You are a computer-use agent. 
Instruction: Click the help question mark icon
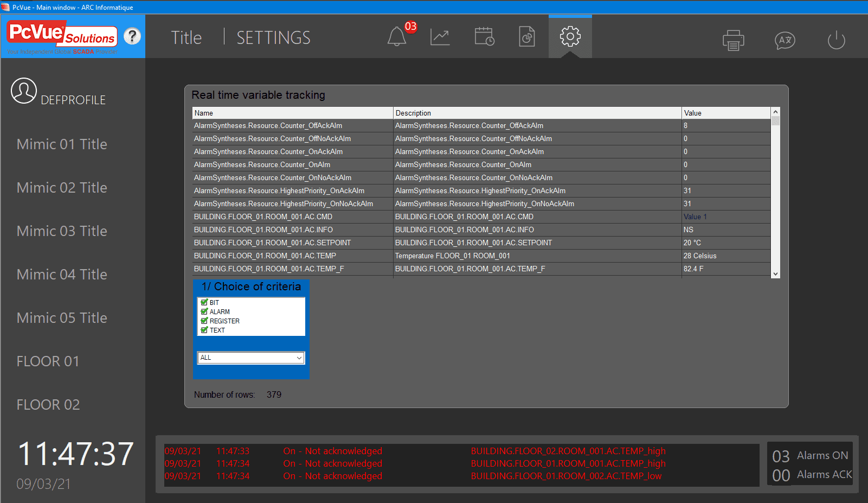pyautogui.click(x=132, y=36)
